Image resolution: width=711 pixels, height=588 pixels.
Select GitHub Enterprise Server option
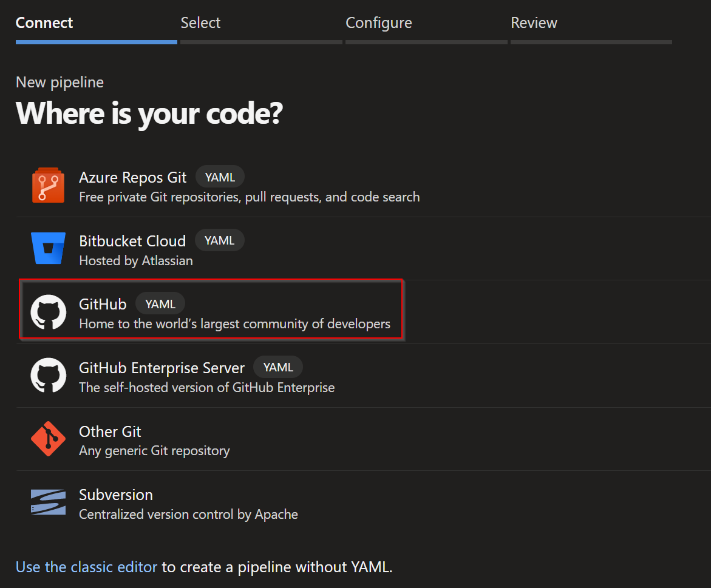coord(162,368)
